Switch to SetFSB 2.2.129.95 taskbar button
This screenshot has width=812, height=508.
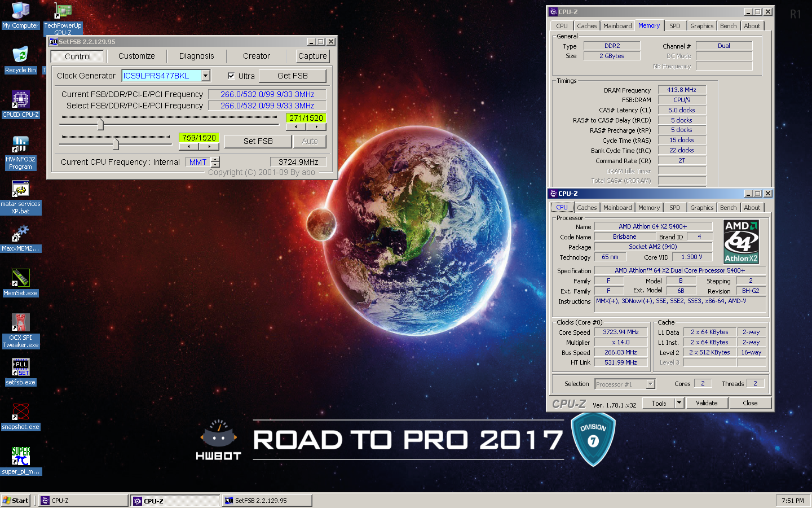267,501
